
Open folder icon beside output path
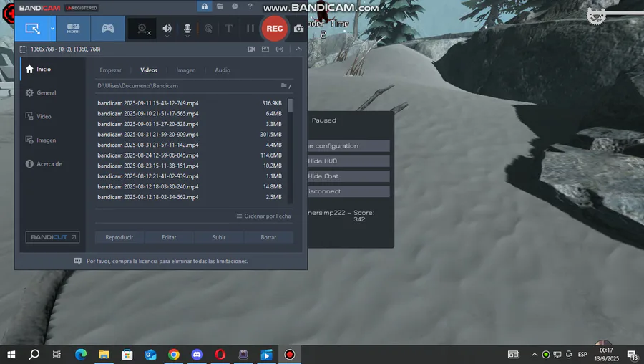coord(285,85)
